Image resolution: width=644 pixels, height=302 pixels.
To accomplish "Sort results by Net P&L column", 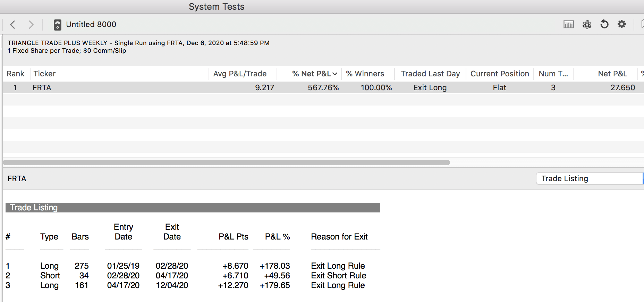I will click(x=612, y=74).
